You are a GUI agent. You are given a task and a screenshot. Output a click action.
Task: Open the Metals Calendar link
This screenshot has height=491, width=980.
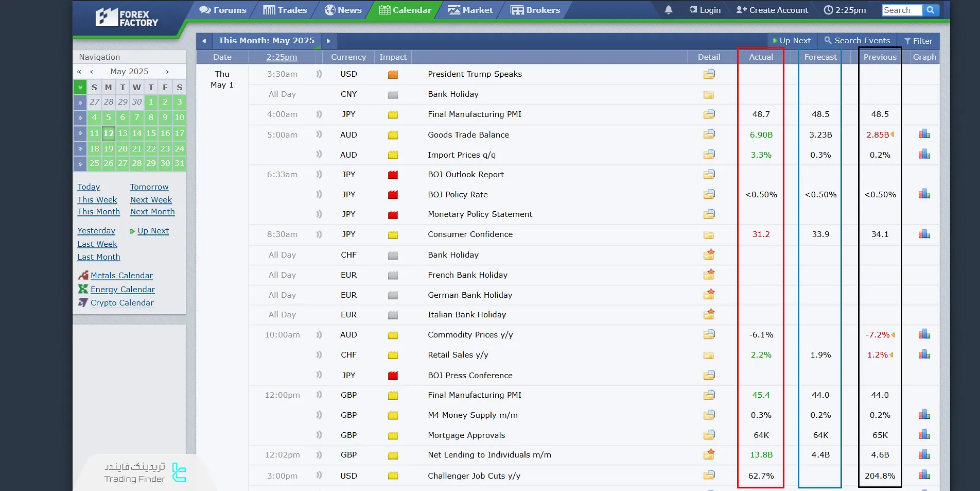point(121,276)
